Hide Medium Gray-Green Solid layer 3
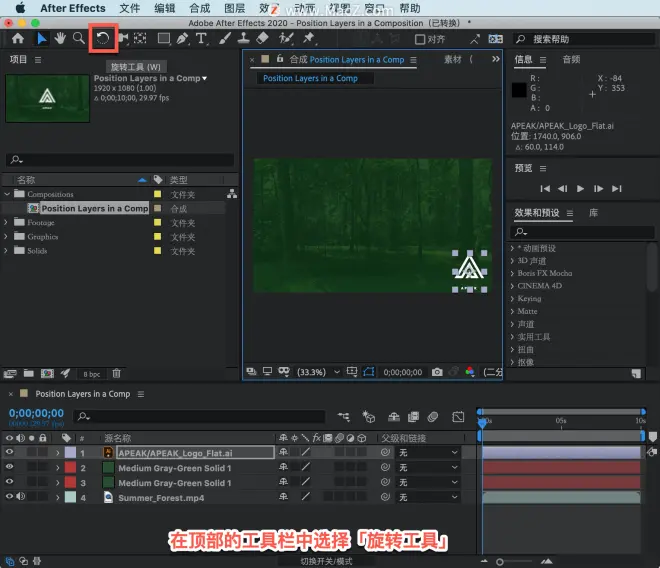The width and height of the screenshot is (660, 568). coord(9,482)
